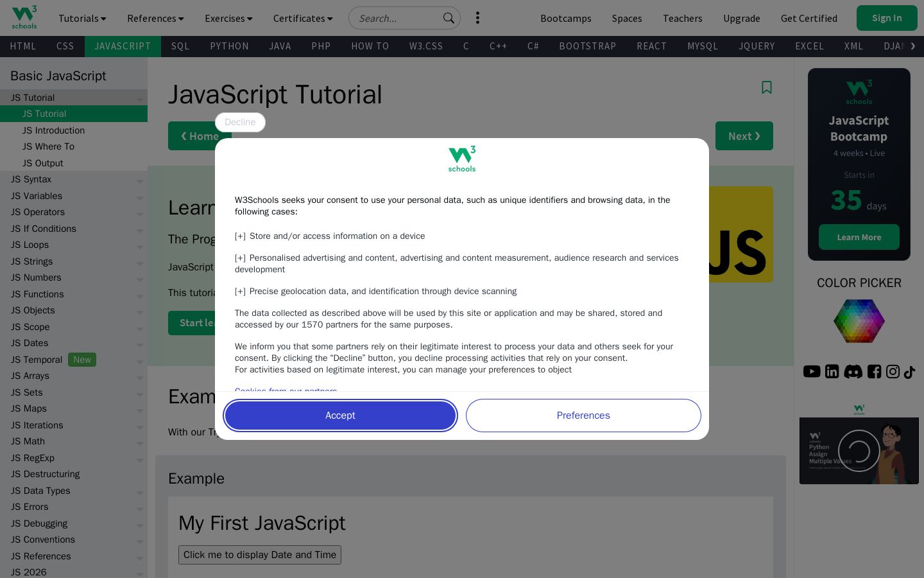The width and height of the screenshot is (924, 578).
Task: Open the Get Certified link
Action: point(809,18)
